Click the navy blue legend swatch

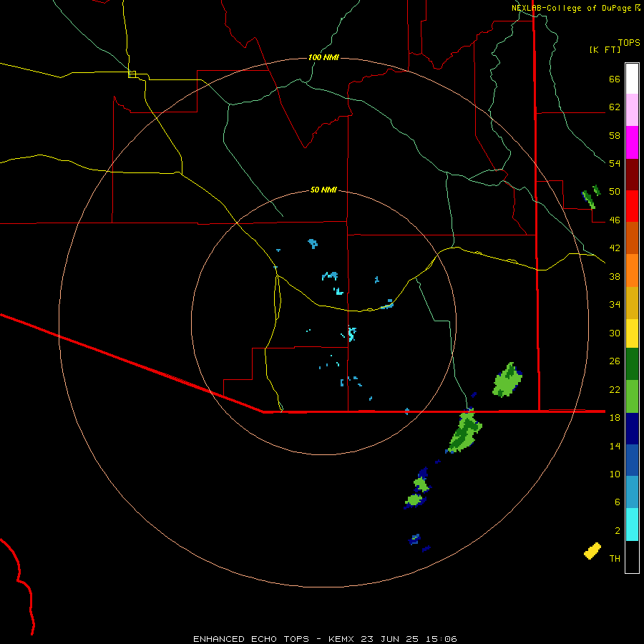632,429
